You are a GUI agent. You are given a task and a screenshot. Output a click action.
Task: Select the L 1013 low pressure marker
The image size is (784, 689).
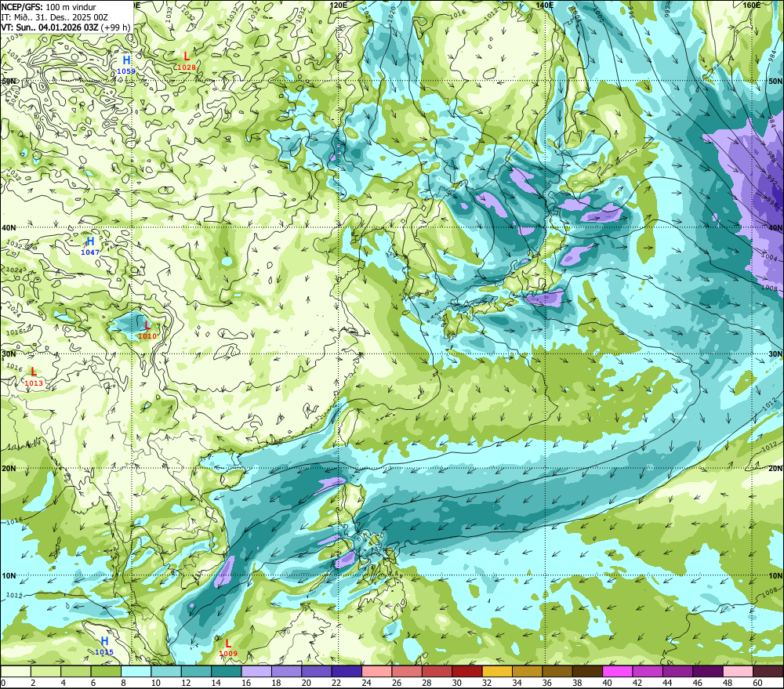[x=34, y=377]
